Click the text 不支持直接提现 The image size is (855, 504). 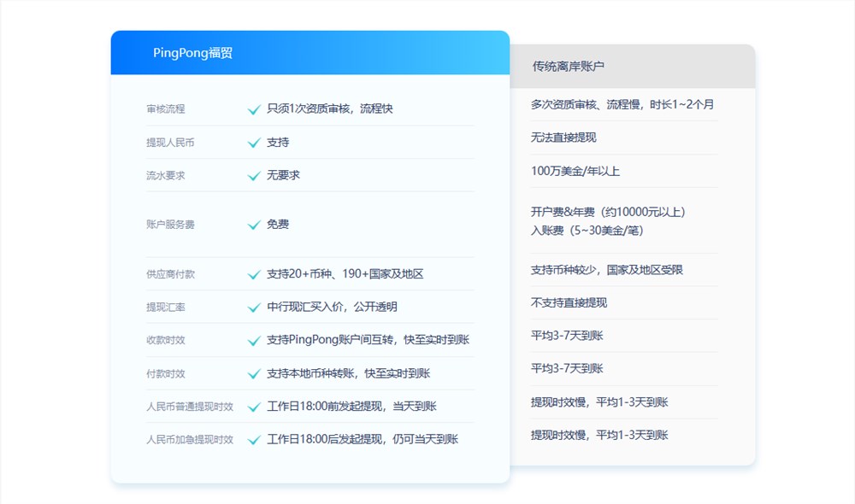click(569, 303)
